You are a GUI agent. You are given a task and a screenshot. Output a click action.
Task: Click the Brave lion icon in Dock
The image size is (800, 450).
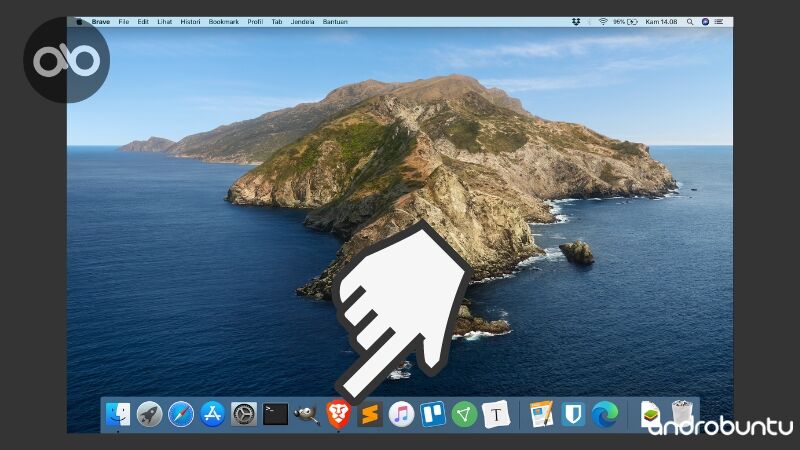(x=339, y=414)
